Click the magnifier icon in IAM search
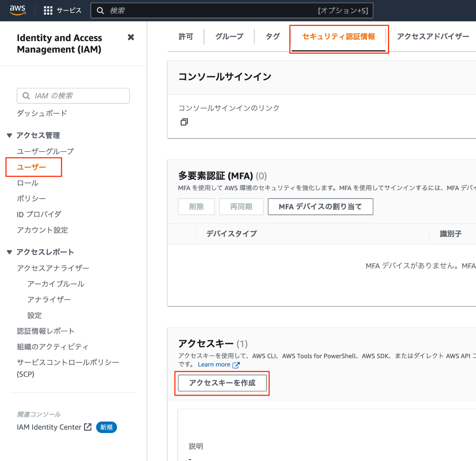 click(26, 96)
